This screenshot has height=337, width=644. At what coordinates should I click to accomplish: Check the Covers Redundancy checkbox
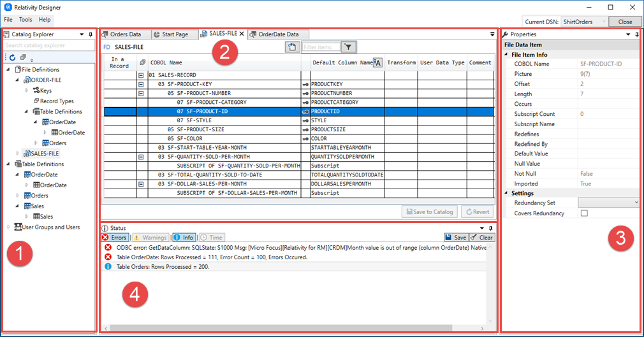point(584,213)
